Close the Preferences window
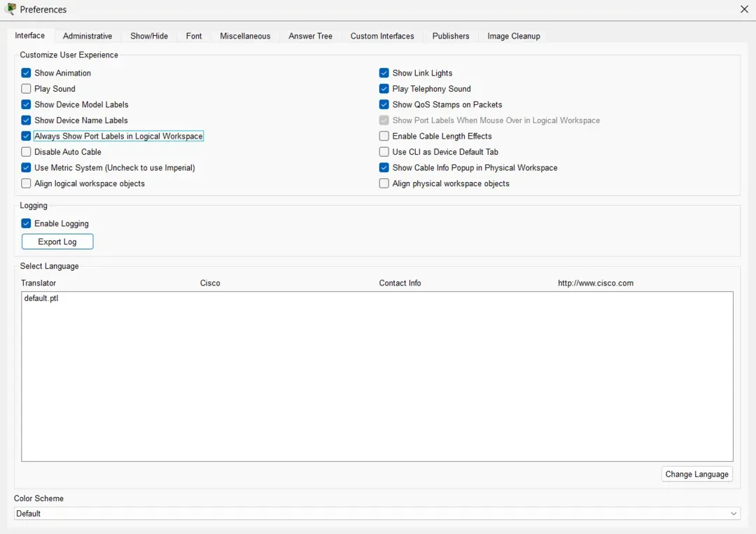The height and width of the screenshot is (534, 756). pos(744,9)
